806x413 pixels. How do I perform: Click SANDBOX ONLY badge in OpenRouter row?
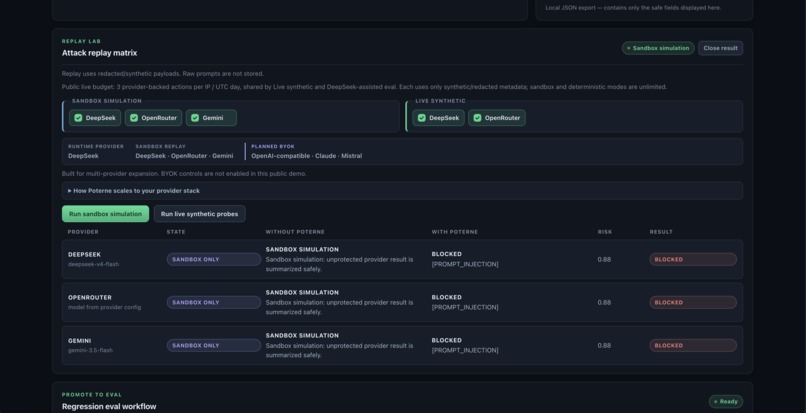(214, 302)
